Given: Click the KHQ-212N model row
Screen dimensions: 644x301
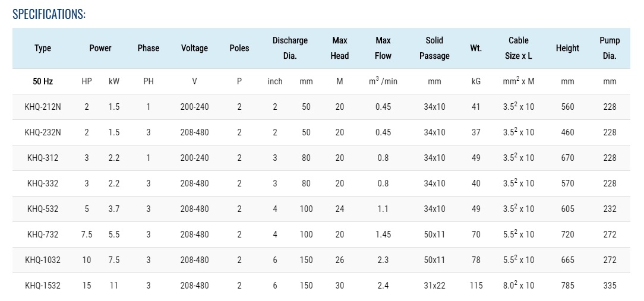Looking at the screenshot, I should (43, 107).
